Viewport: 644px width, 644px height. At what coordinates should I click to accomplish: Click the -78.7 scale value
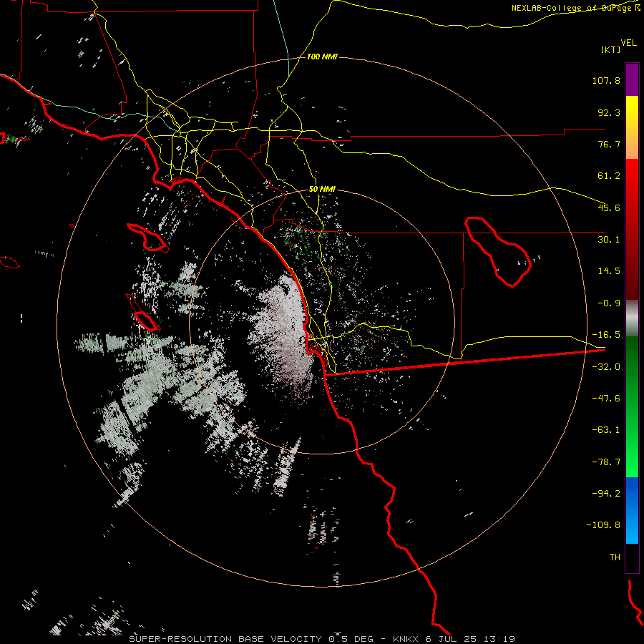(606, 462)
